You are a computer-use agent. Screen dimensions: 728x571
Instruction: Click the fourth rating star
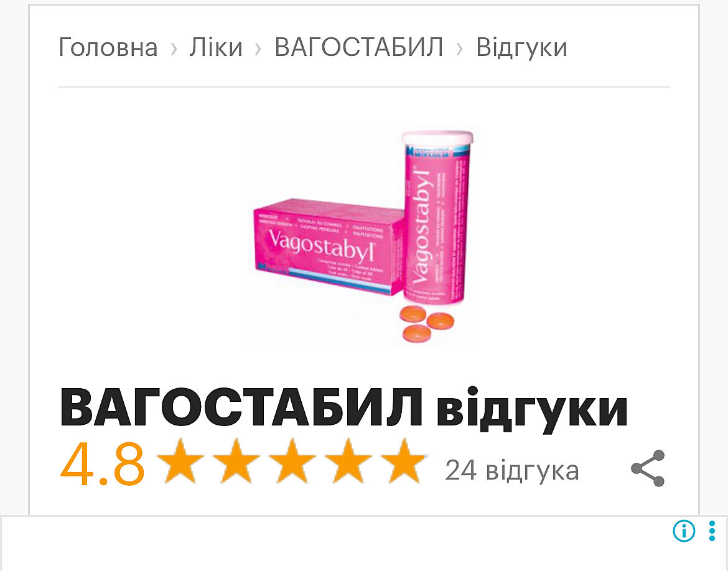point(348,461)
